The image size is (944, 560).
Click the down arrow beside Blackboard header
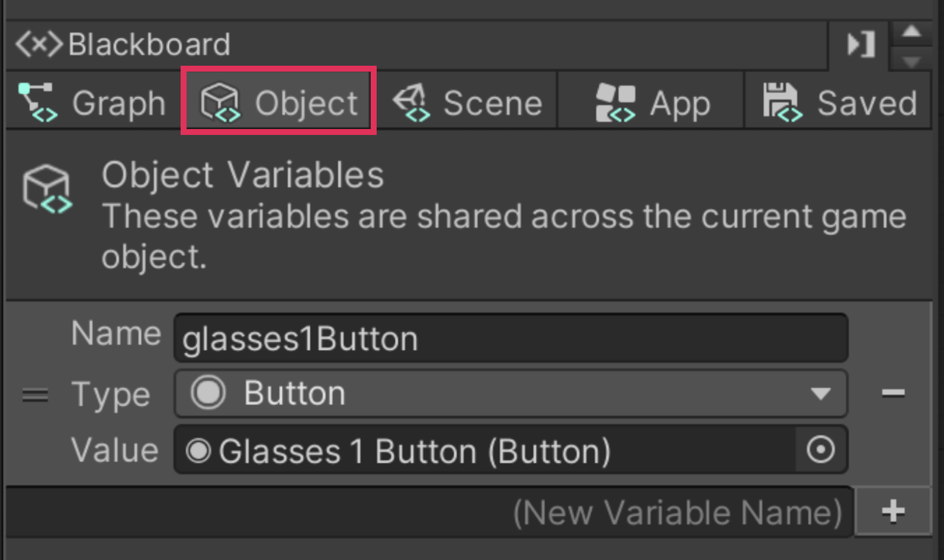tap(911, 61)
